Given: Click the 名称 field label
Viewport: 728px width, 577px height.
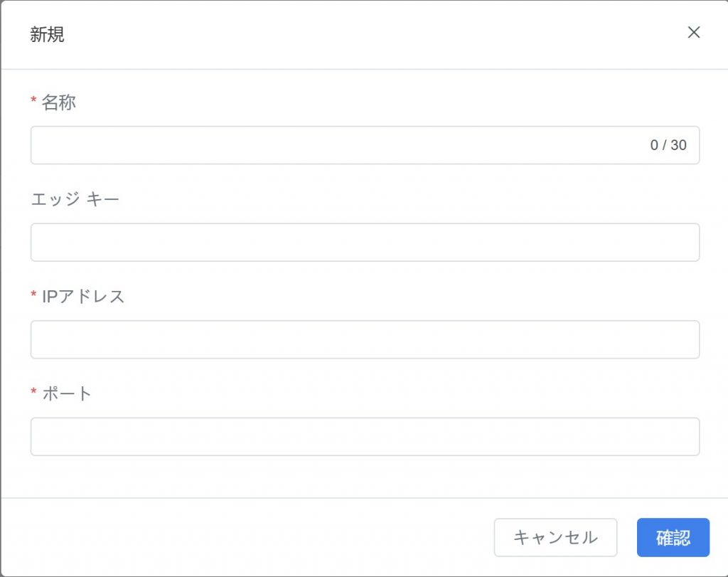Looking at the screenshot, I should tap(58, 102).
